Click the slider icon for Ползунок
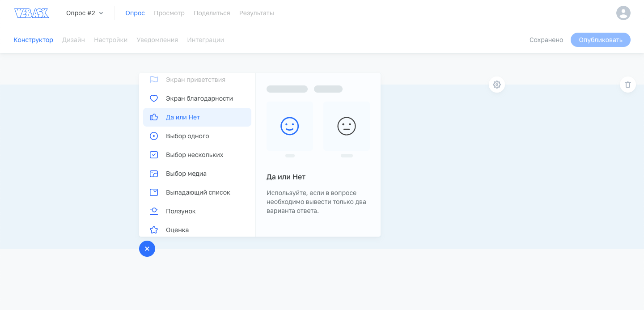 click(x=154, y=211)
